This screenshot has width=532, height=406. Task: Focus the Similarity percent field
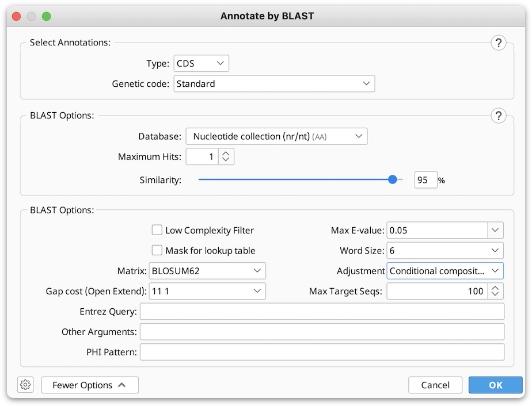pos(426,180)
